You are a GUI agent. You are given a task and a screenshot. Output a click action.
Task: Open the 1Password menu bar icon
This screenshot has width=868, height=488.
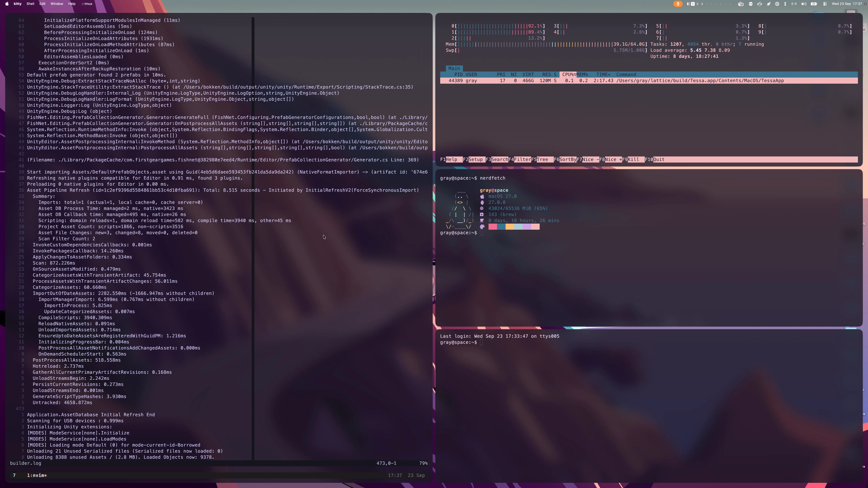[777, 4]
